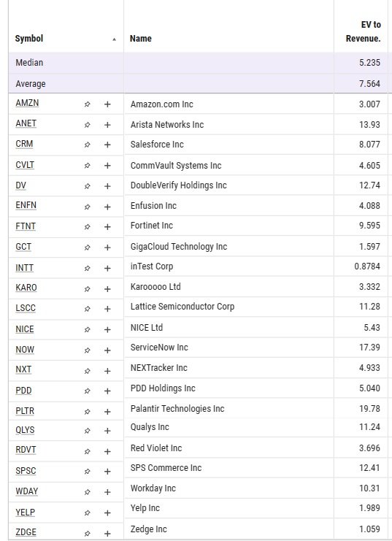Click Workday Inc value 10.31

coord(369,488)
